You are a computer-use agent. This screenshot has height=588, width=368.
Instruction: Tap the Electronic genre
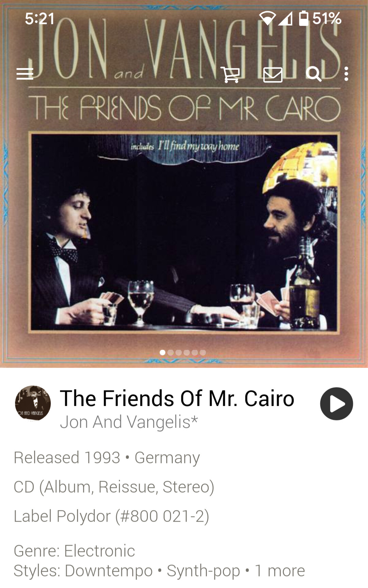pyautogui.click(x=99, y=551)
